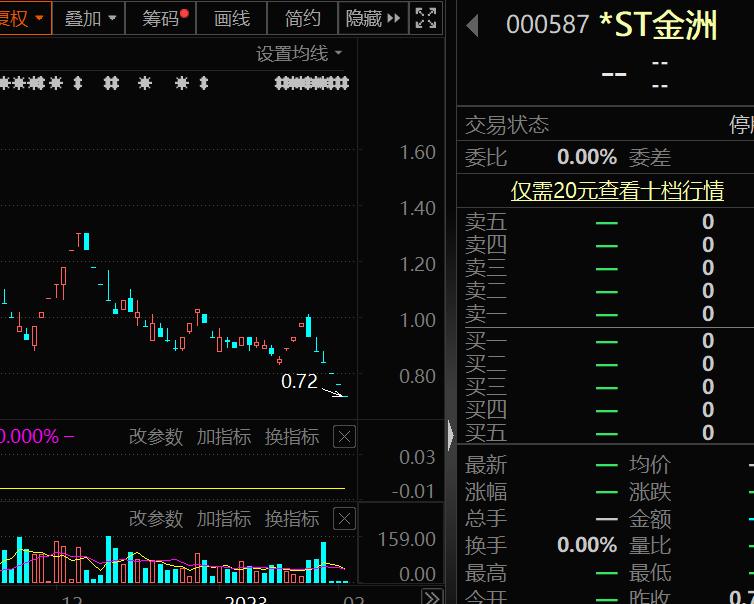This screenshot has height=604, width=754.
Task: Click the 买一 order row
Action: [605, 341]
